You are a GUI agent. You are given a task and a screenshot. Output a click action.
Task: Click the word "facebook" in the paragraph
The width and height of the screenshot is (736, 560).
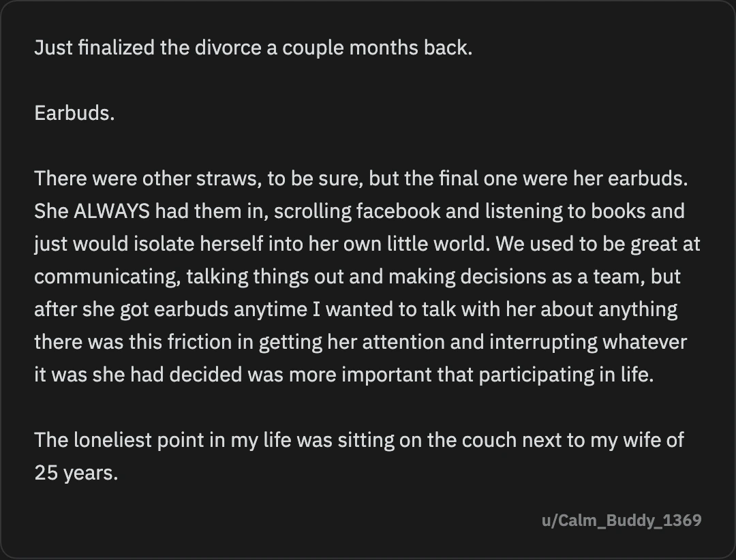point(398,211)
